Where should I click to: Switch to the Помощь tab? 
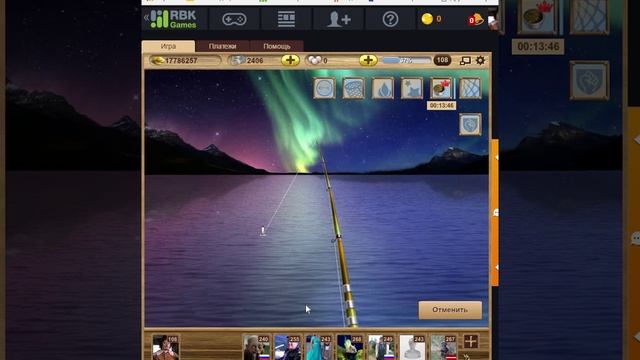click(277, 46)
